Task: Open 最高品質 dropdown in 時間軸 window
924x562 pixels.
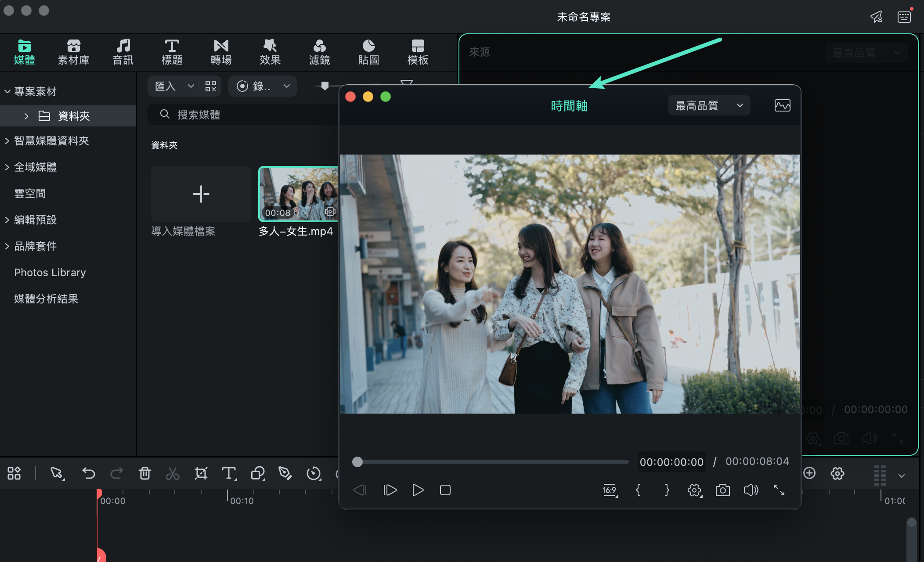Action: pos(709,106)
